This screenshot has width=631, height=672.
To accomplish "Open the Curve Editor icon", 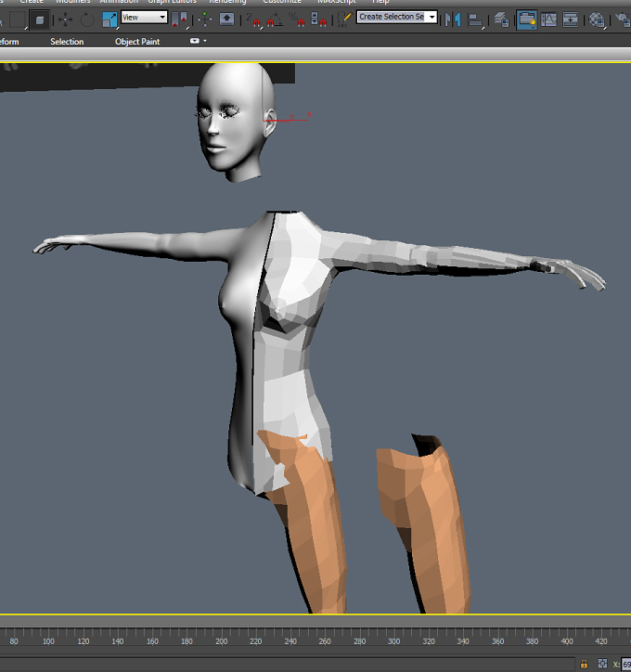I will [x=548, y=19].
